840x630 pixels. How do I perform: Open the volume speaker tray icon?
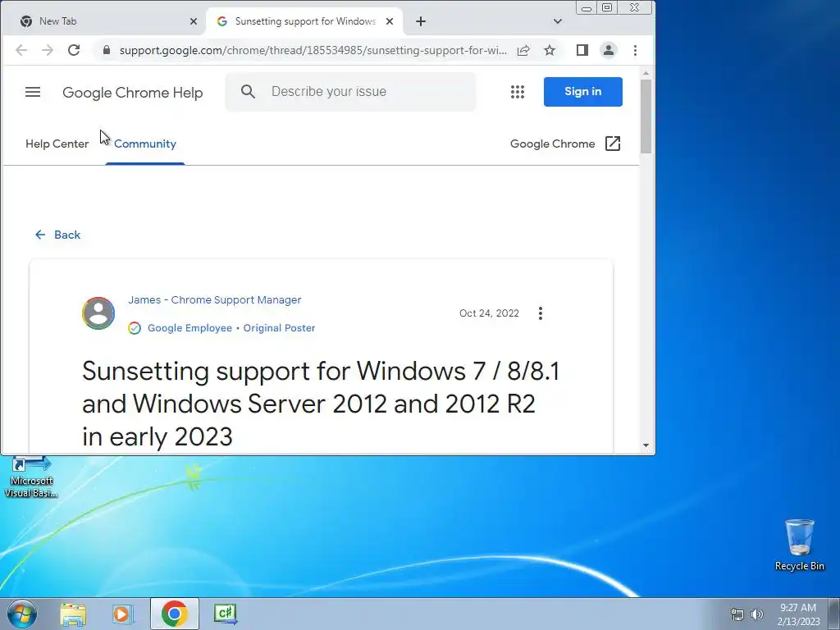pyautogui.click(x=757, y=614)
